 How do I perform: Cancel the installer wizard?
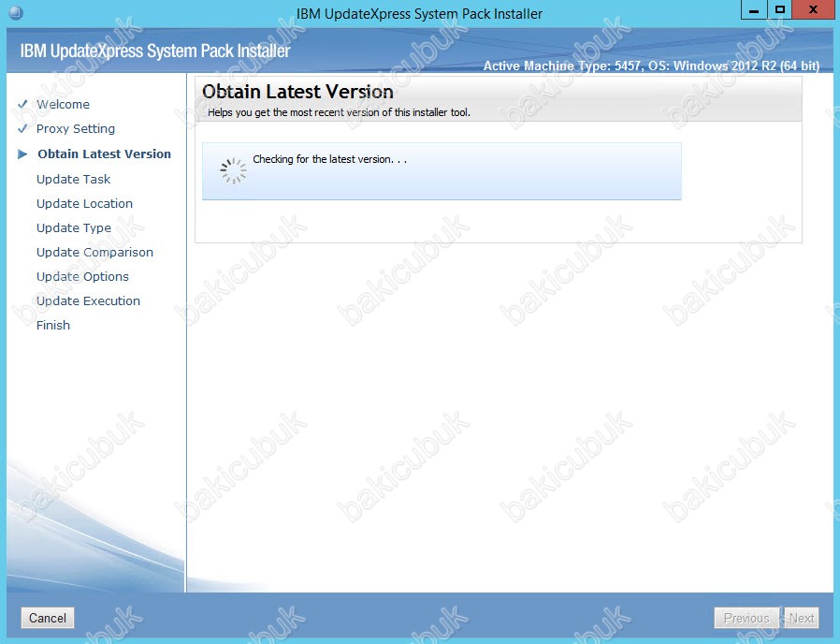tap(48, 618)
